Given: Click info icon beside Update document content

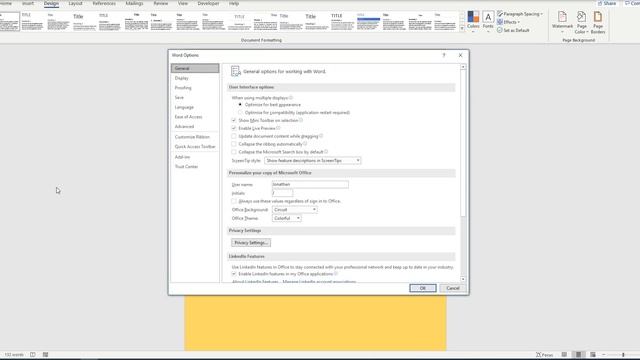Looking at the screenshot, I should pos(321,136).
